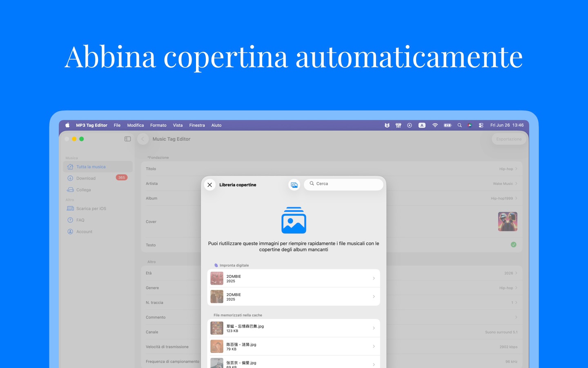Expand chevron of second 2OMBIE row
This screenshot has width=588, height=368.
[x=374, y=296]
